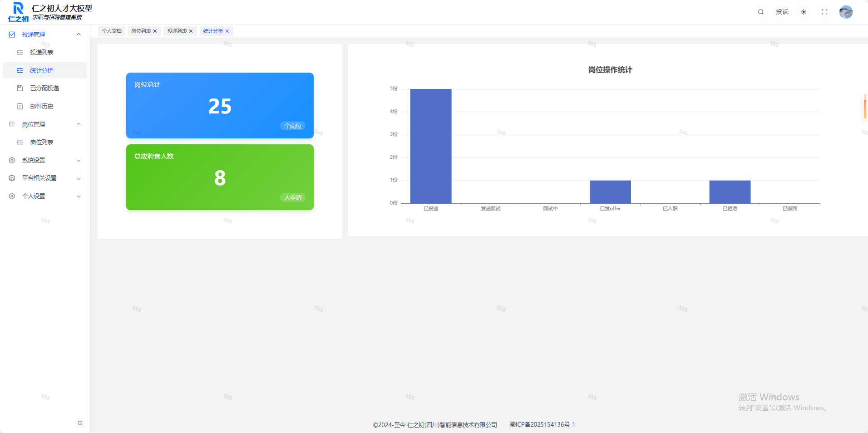Open the search icon in header
This screenshot has height=433, width=868.
[761, 12]
